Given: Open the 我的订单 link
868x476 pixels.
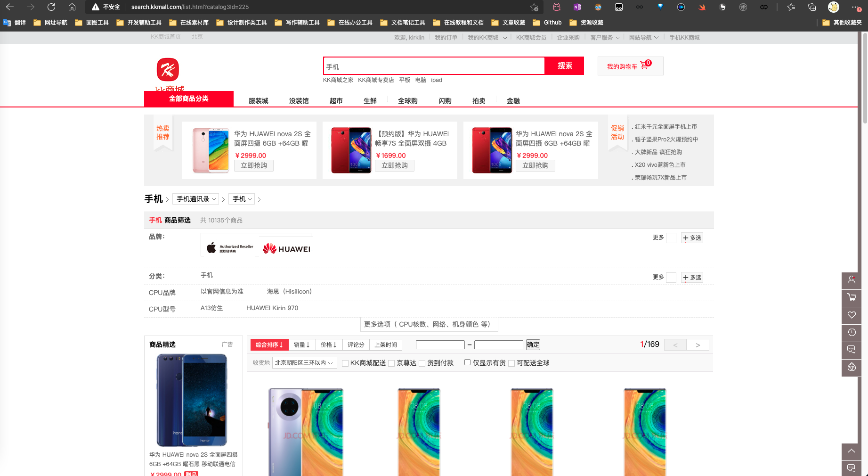Looking at the screenshot, I should [446, 38].
